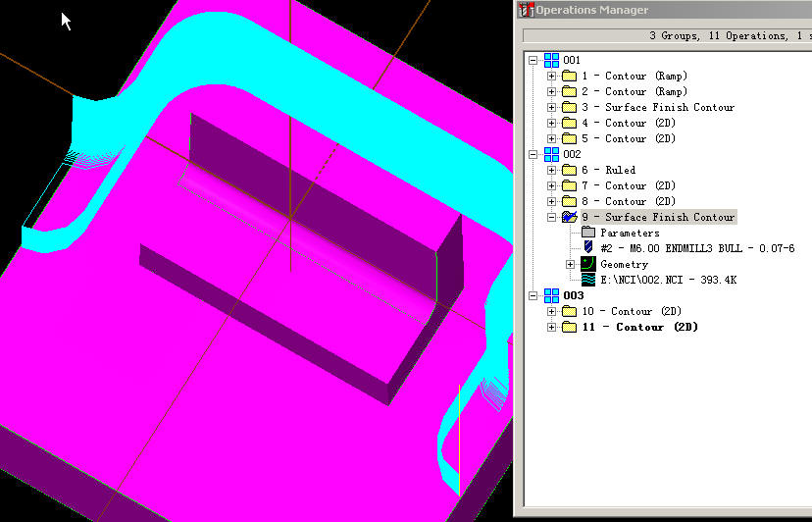Expand operation 8 - Contour (2D)
Viewport: 812px width, 522px height.
[551, 201]
